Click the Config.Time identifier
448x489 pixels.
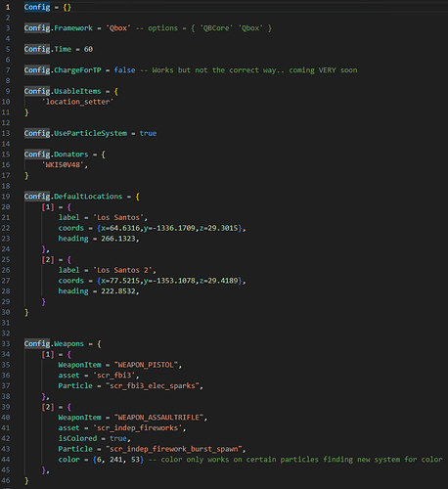(x=48, y=49)
